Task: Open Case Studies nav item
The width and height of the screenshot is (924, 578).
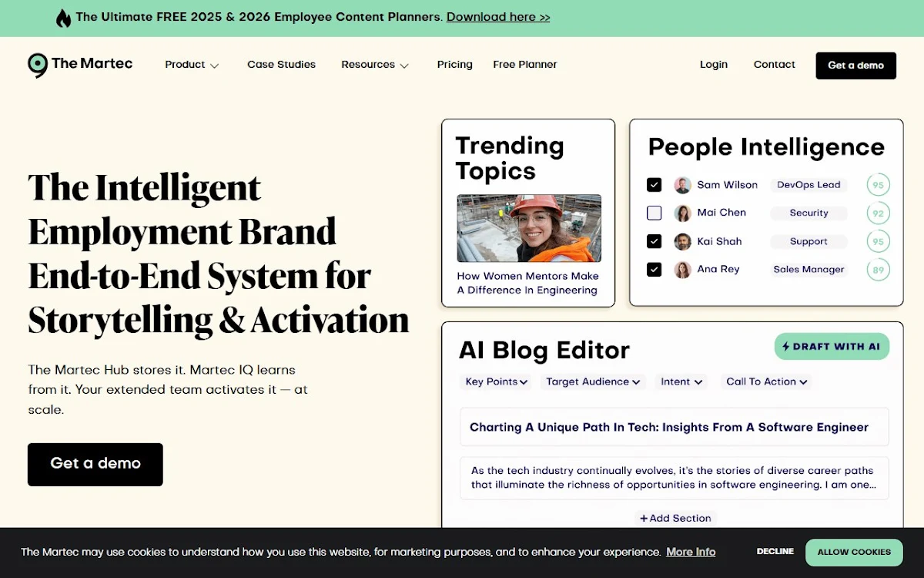Action: 281,65
